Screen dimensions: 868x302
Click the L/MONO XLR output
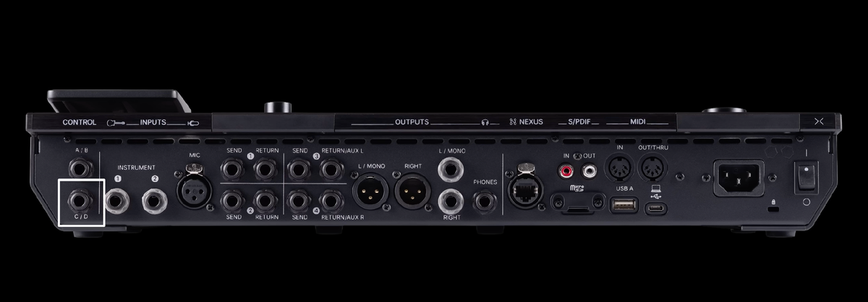370,192
